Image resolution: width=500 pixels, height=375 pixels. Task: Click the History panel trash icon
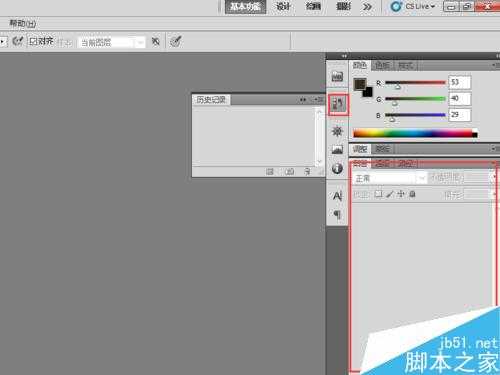coord(307,172)
